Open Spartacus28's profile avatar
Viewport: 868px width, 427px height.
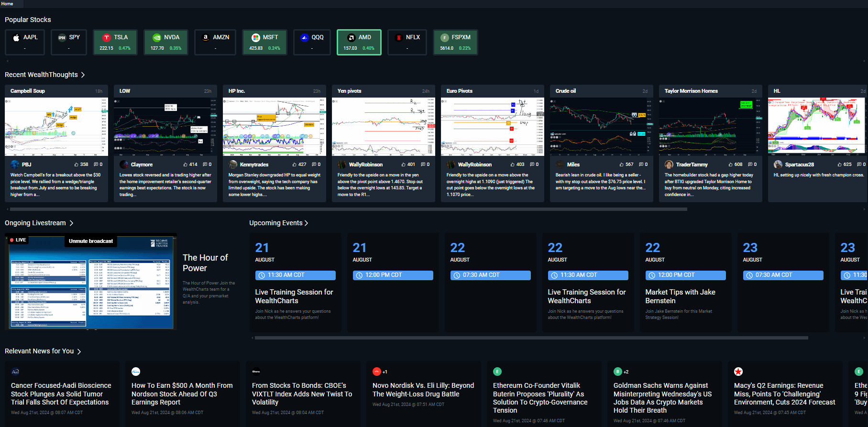click(x=778, y=164)
